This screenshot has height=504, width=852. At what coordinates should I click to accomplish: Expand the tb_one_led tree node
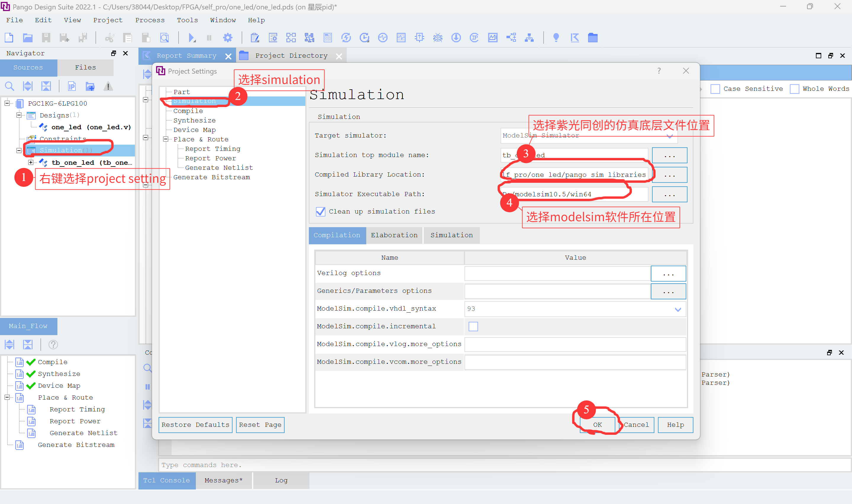pyautogui.click(x=31, y=162)
